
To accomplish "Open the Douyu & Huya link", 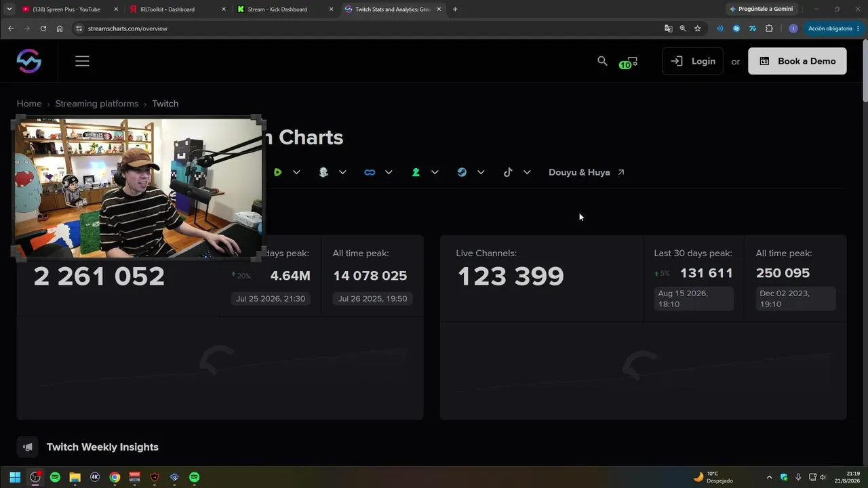I will coord(587,172).
